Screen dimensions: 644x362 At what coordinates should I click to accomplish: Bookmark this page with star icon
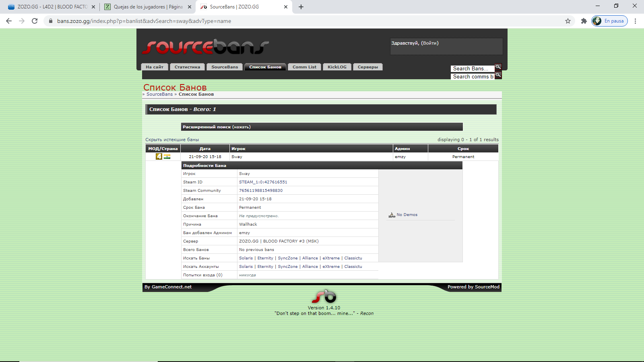(x=568, y=21)
